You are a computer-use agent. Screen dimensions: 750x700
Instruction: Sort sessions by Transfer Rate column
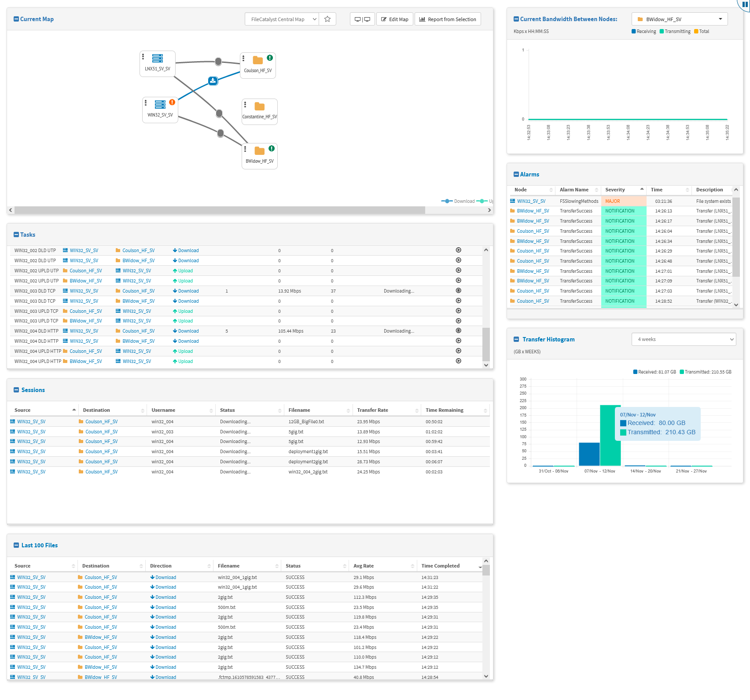point(372,410)
